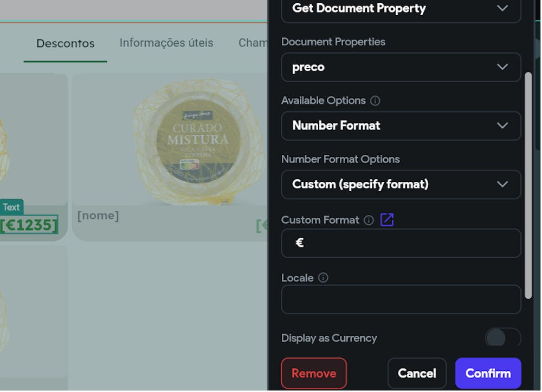This screenshot has height=392, width=542.
Task: Click info icon beside Available Options
Action: coord(375,101)
